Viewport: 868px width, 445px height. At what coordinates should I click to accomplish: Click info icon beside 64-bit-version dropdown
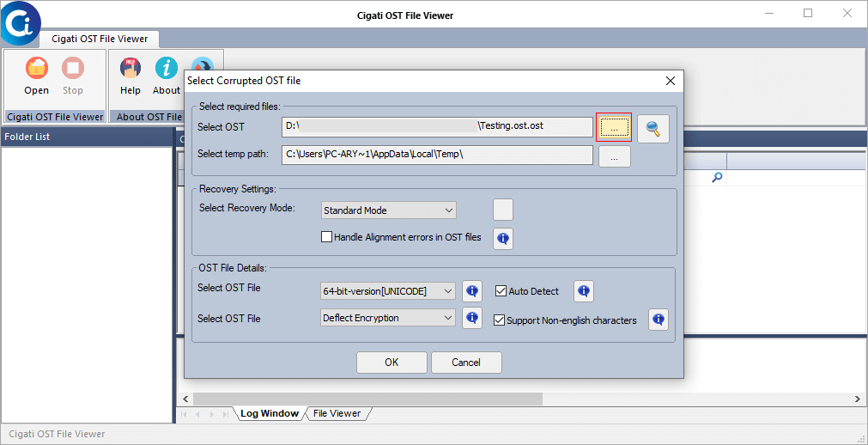coord(472,291)
